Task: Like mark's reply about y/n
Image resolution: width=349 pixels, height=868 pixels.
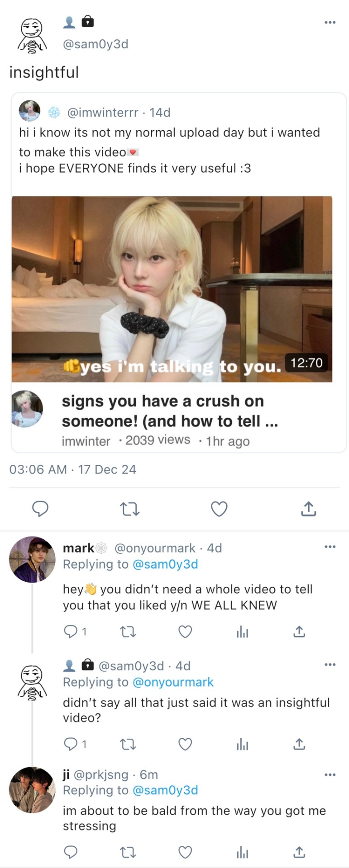Action: click(x=185, y=632)
